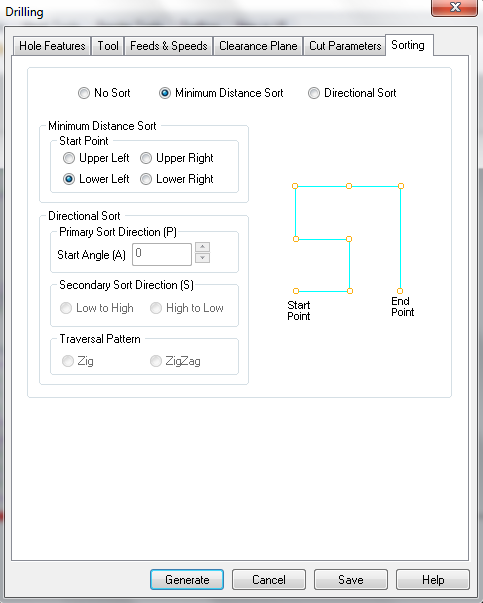Enable Directional Sort radio option

coord(314,93)
